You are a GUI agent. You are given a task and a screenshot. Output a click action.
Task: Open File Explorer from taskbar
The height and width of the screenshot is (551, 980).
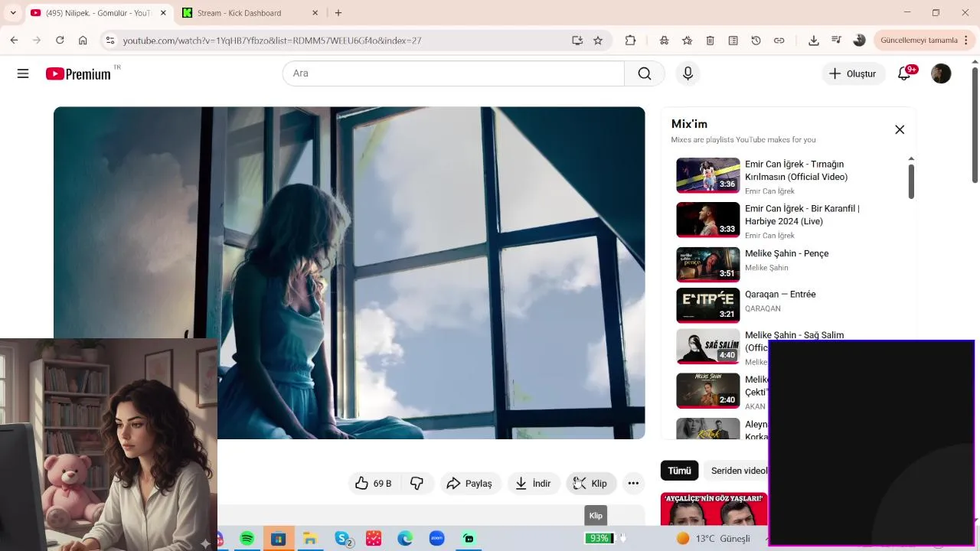coord(310,539)
